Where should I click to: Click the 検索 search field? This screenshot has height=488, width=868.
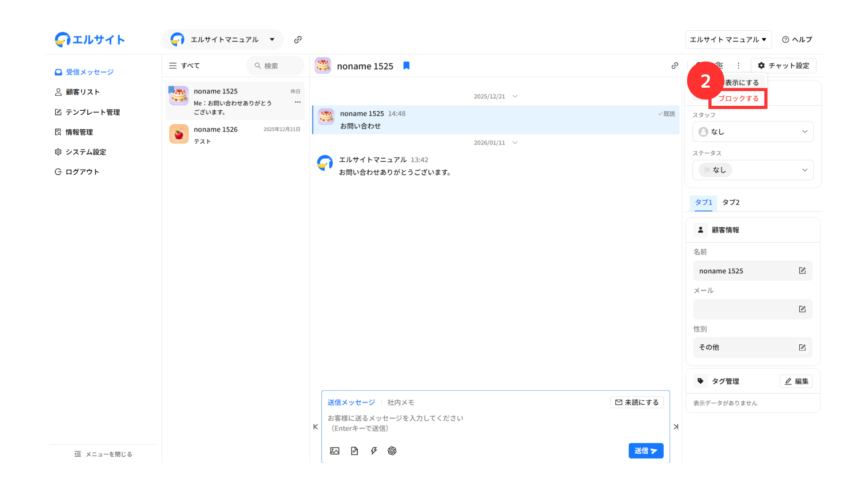[x=276, y=66]
